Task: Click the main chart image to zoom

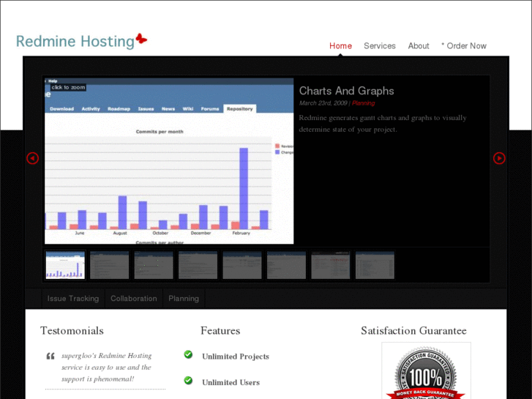Action: click(169, 168)
